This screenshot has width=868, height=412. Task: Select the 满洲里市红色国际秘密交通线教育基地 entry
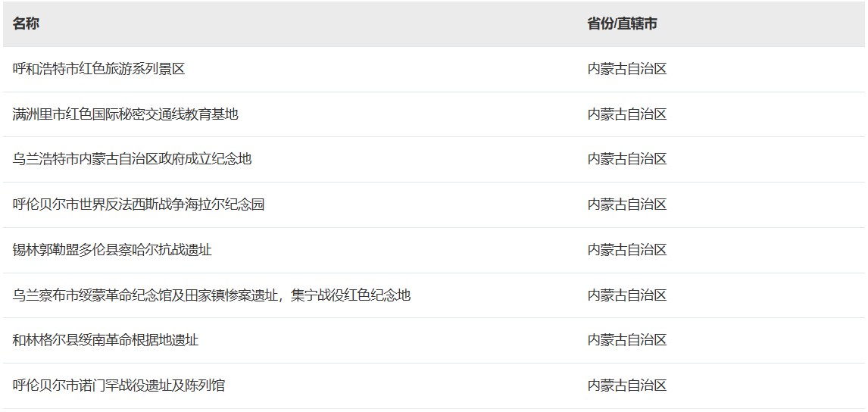point(125,114)
